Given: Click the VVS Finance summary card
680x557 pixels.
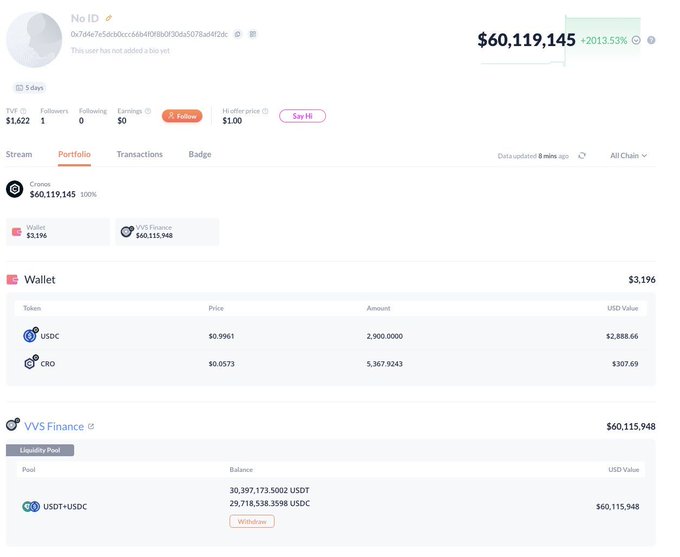Looking at the screenshot, I should point(167,232).
